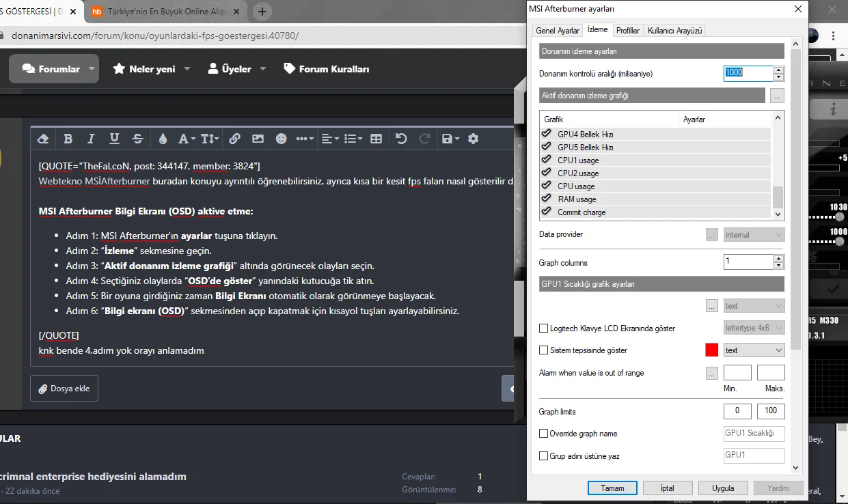The height and width of the screenshot is (504, 848).
Task: Click the Graph limits maximum field showing 100
Action: [771, 412]
